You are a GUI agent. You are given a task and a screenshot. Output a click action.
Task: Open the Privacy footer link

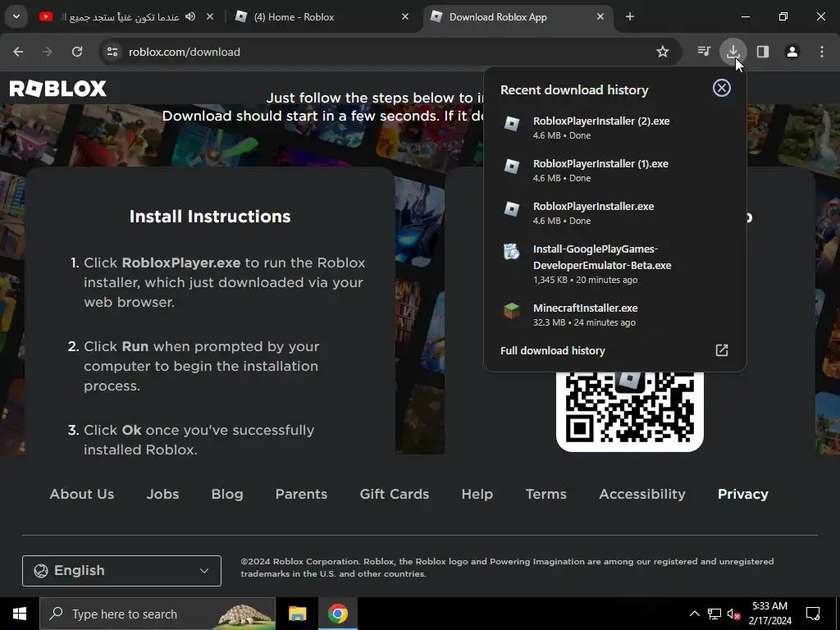[x=742, y=494]
